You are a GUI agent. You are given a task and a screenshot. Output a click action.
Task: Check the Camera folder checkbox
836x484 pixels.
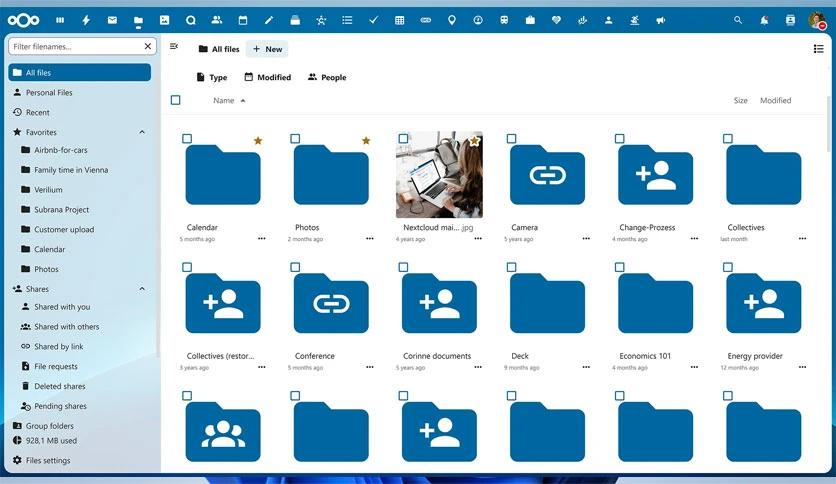pos(512,139)
